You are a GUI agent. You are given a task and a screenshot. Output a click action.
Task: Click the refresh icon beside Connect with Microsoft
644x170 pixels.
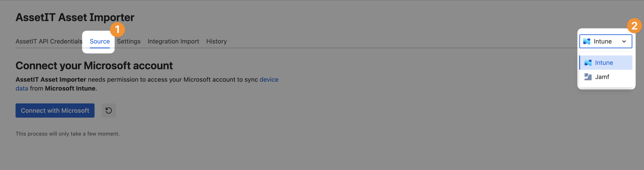tap(109, 111)
